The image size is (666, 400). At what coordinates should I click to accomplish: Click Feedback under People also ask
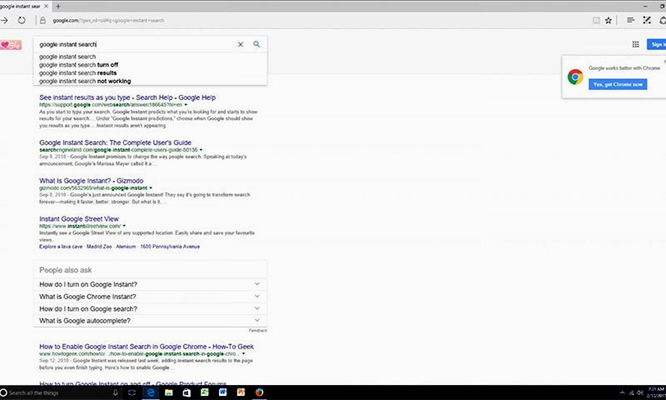(258, 330)
